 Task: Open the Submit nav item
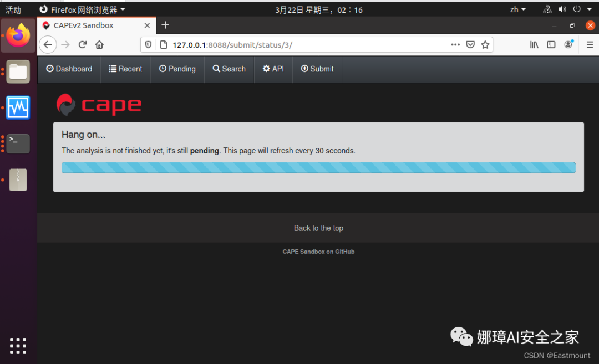coord(317,69)
